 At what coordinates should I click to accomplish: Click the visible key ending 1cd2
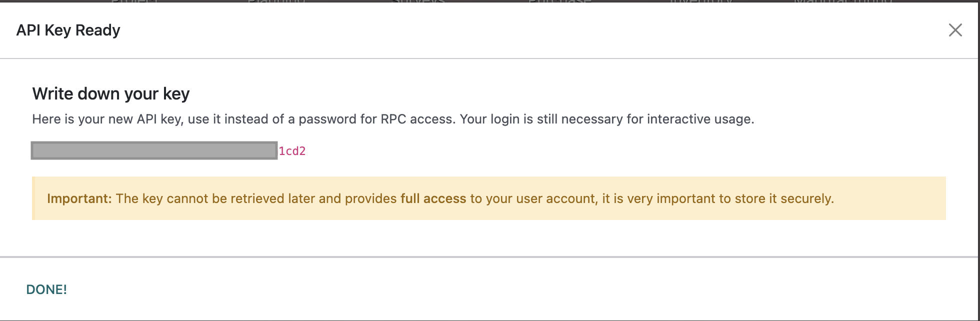tap(292, 151)
